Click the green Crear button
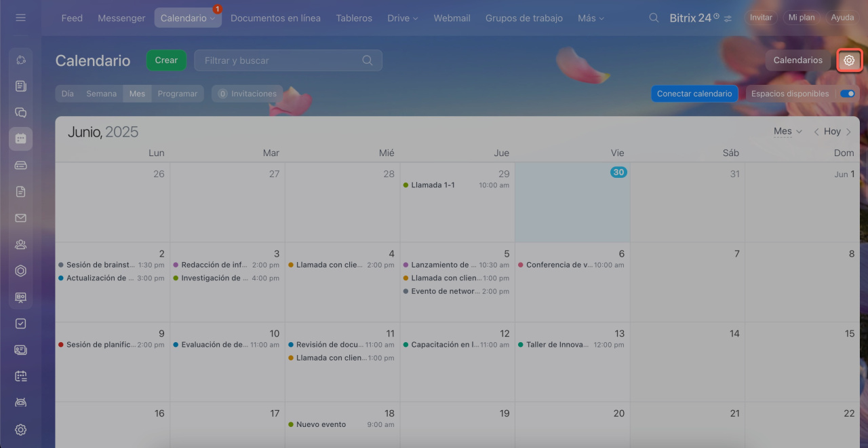The height and width of the screenshot is (448, 868). pos(166,60)
